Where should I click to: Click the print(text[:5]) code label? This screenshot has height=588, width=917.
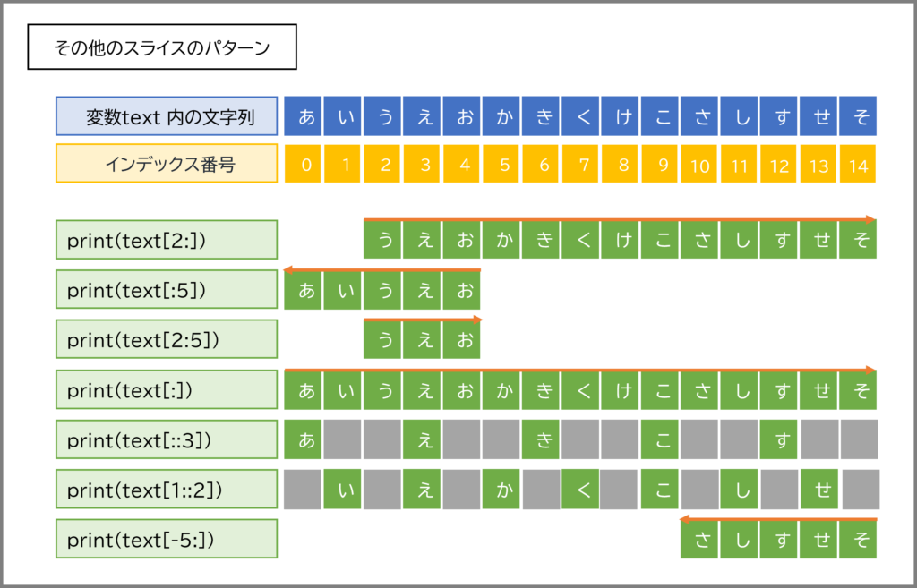[x=167, y=289]
